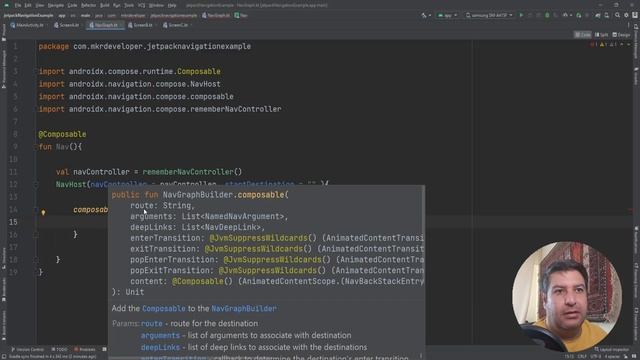The image size is (640, 360).
Task: Click the package declaration on line 1
Action: 144,47
